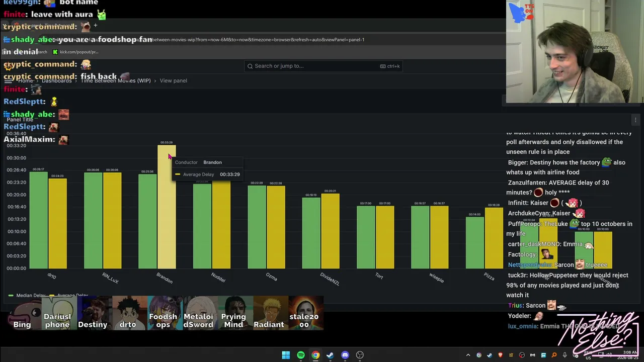Open Discord from the taskbar
Viewport: 644px width, 362px height.
[x=345, y=355]
